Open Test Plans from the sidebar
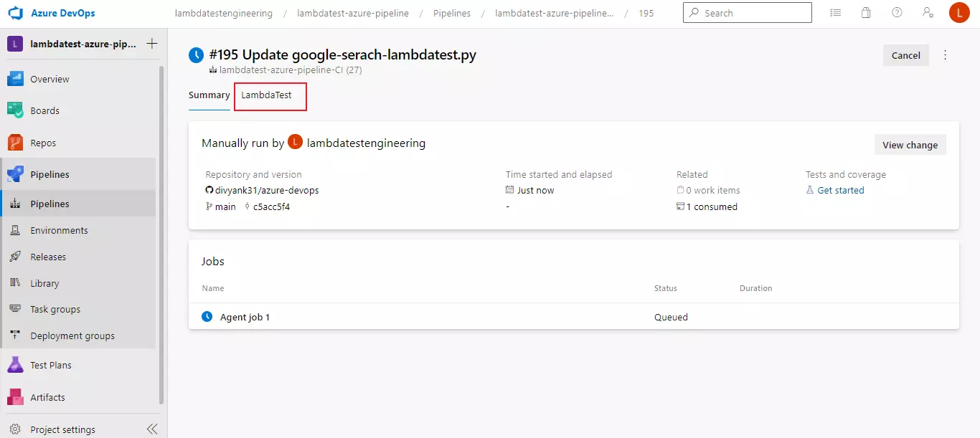The width and height of the screenshot is (980, 438). [x=51, y=365]
